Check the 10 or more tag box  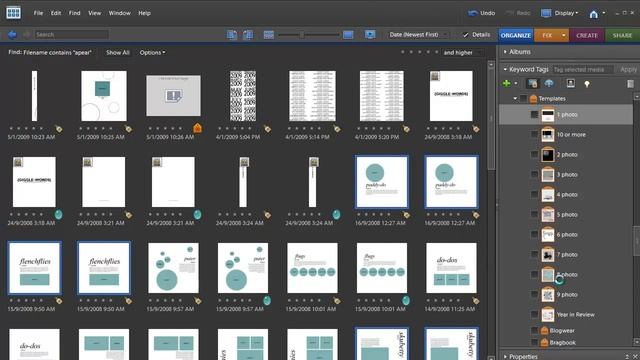pos(534,134)
